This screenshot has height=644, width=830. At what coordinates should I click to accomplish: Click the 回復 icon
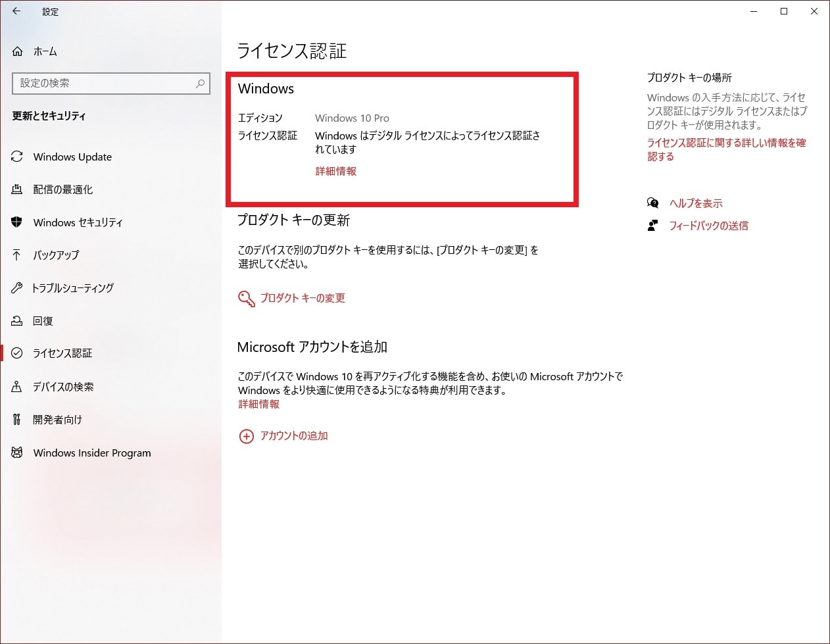pos(17,321)
